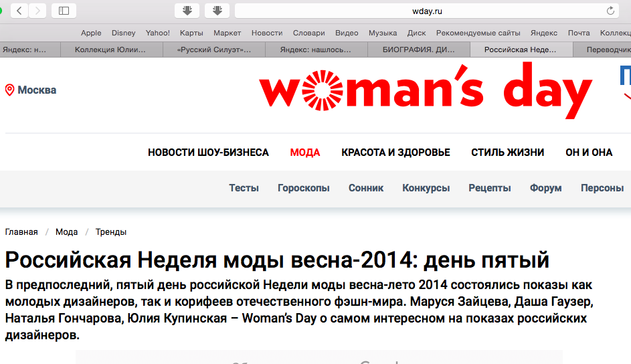
Task: Go to Главная breadcrumb
Action: coord(21,232)
